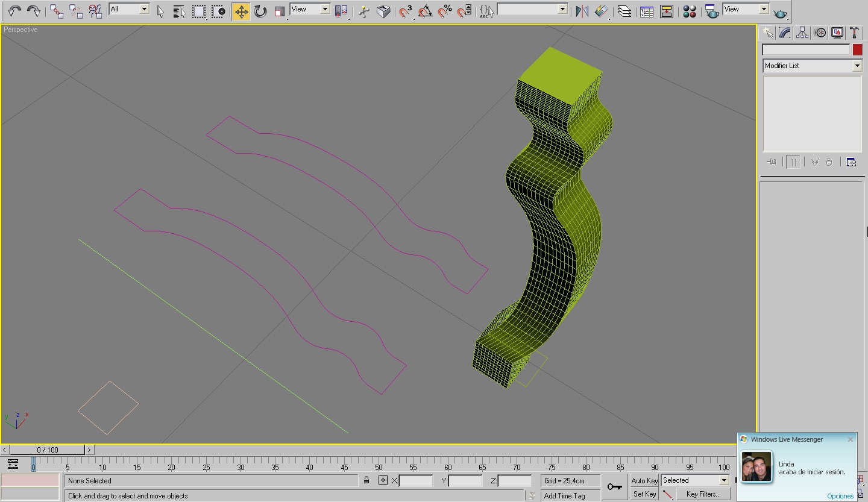Viewport: 868px width, 502px height.
Task: Click the Undo arrow icon
Action: (x=14, y=11)
